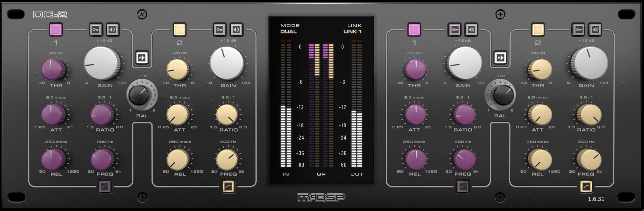The image size is (644, 211).
Task: Toggle the pink enable button for right compressor 1
Action: coord(414,30)
